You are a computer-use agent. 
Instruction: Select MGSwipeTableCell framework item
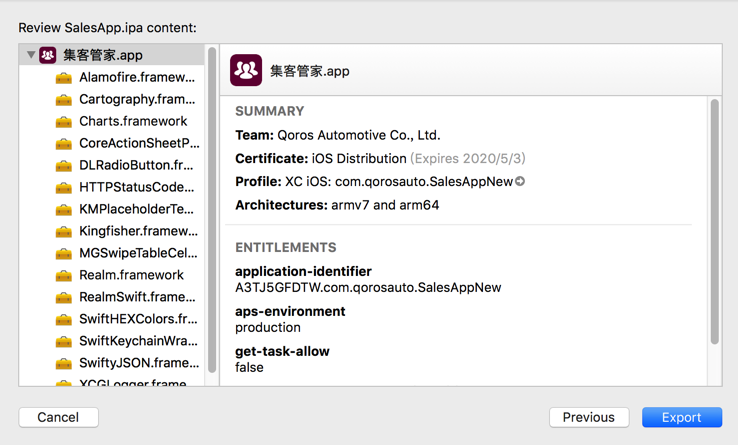pos(137,254)
